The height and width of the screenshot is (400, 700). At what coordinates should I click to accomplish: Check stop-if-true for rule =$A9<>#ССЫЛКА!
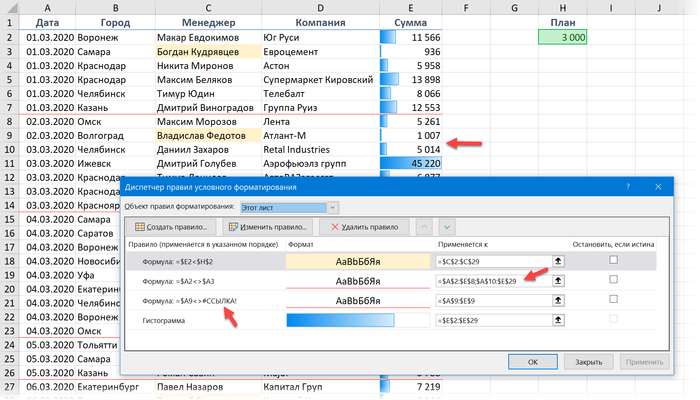point(613,300)
